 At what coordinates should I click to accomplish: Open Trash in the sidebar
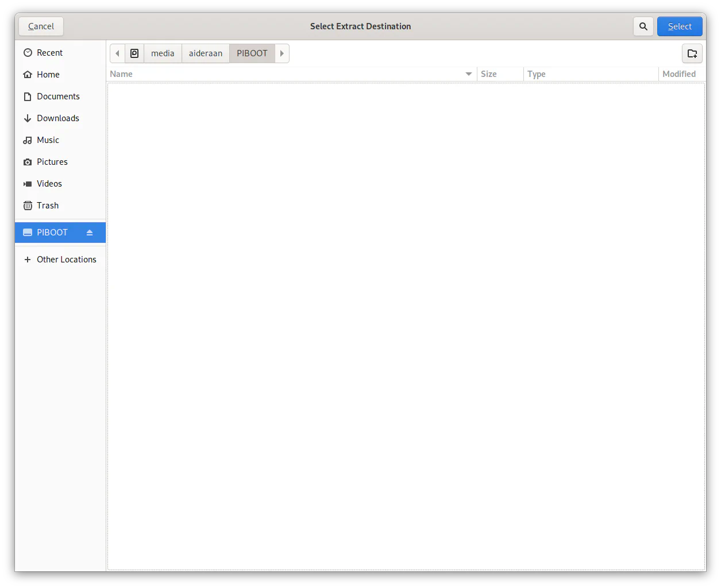pyautogui.click(x=60, y=206)
